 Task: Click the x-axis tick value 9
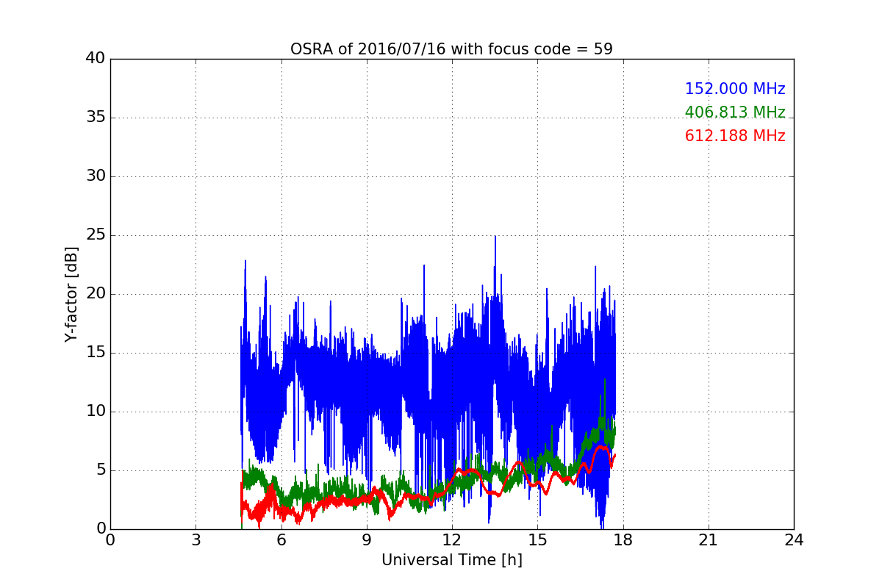(366, 540)
